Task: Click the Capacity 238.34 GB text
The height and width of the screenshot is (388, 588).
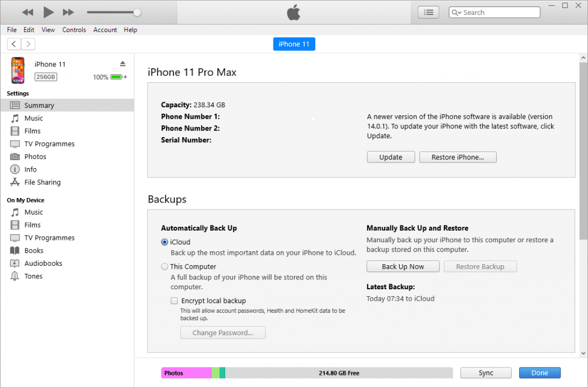Action: (x=193, y=105)
